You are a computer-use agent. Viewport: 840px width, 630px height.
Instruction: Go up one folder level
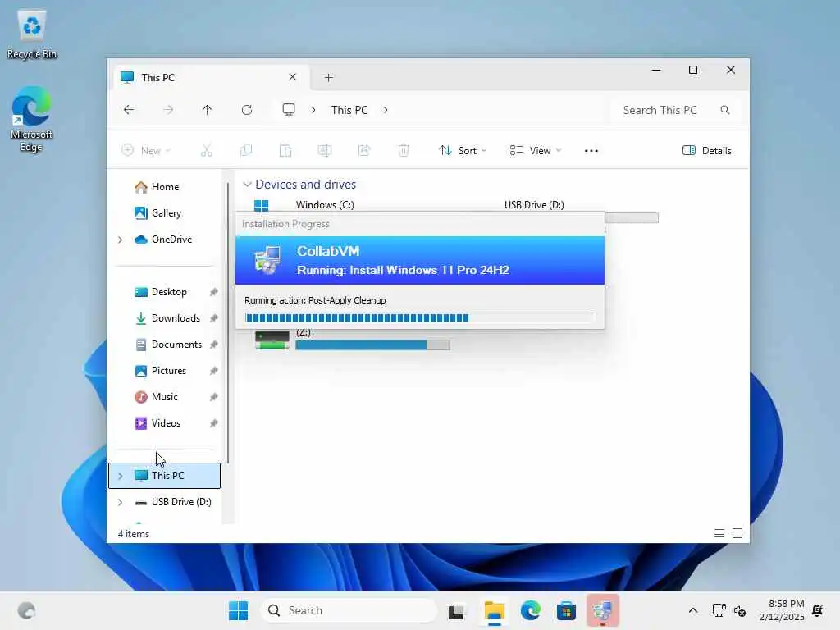tap(208, 110)
